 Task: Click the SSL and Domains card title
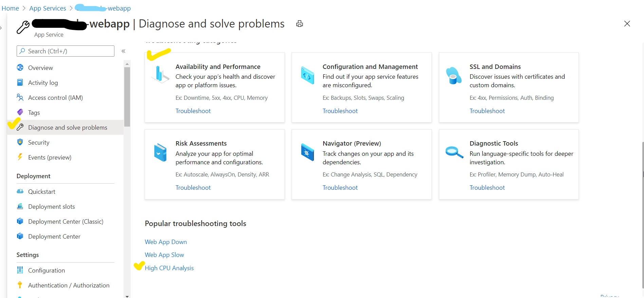495,67
